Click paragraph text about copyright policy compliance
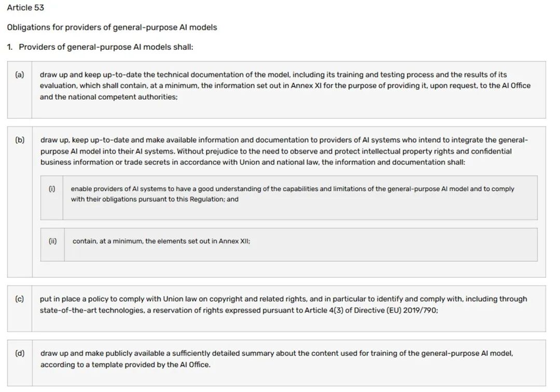The image size is (560, 392). click(x=207, y=299)
